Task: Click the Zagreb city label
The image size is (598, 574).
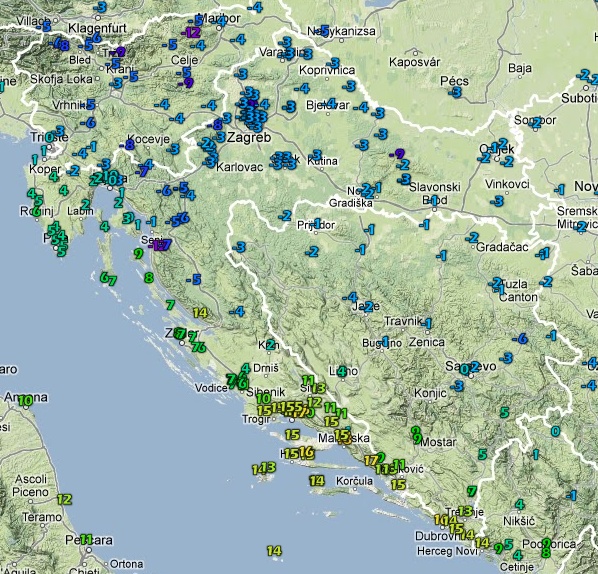Action: click(249, 137)
